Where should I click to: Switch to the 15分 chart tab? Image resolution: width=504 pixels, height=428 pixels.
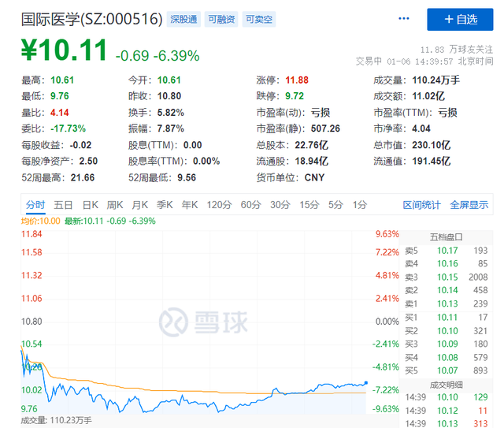pos(309,205)
